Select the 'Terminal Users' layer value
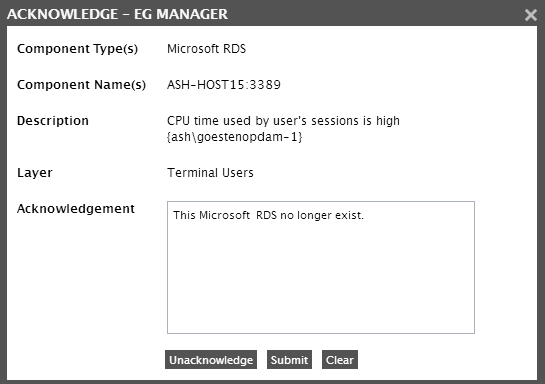The width and height of the screenshot is (545, 384). [210, 173]
